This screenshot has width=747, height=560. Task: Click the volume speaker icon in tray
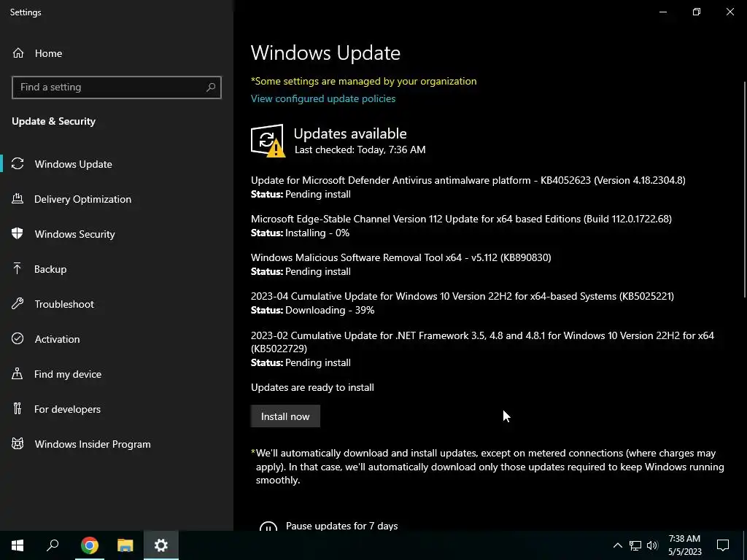click(652, 545)
